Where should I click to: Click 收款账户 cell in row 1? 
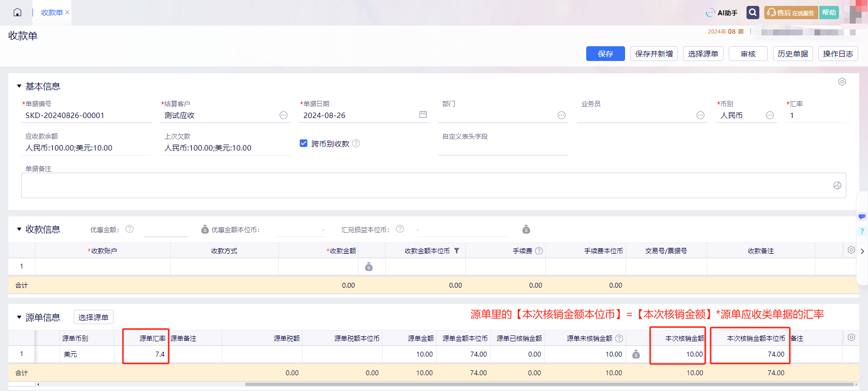coord(102,266)
